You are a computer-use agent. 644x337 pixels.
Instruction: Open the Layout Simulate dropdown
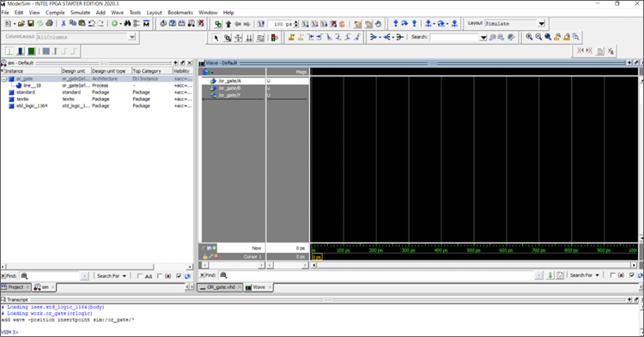541,24
